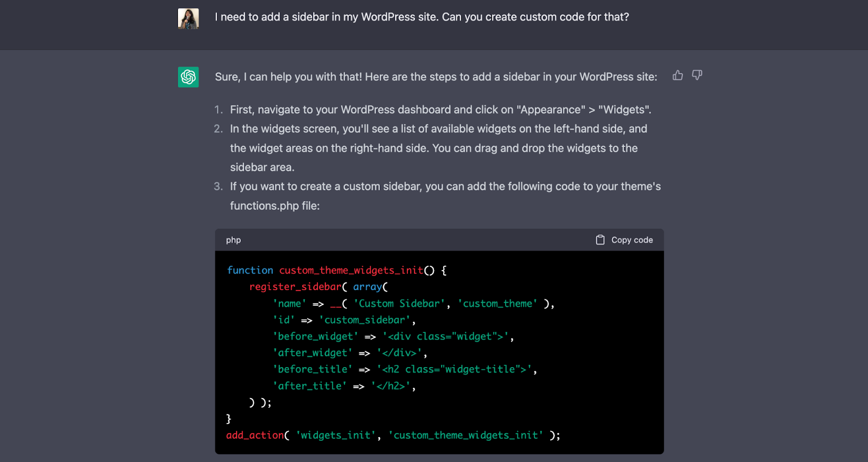Screen dimensions: 868x462
Task: Click the user question about adding a sidebar
Action: (422, 17)
